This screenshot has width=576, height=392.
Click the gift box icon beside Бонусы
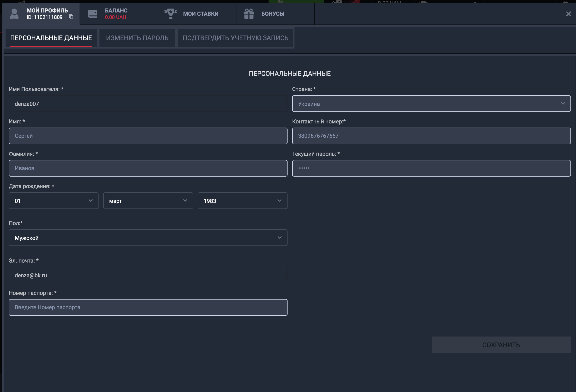click(249, 14)
